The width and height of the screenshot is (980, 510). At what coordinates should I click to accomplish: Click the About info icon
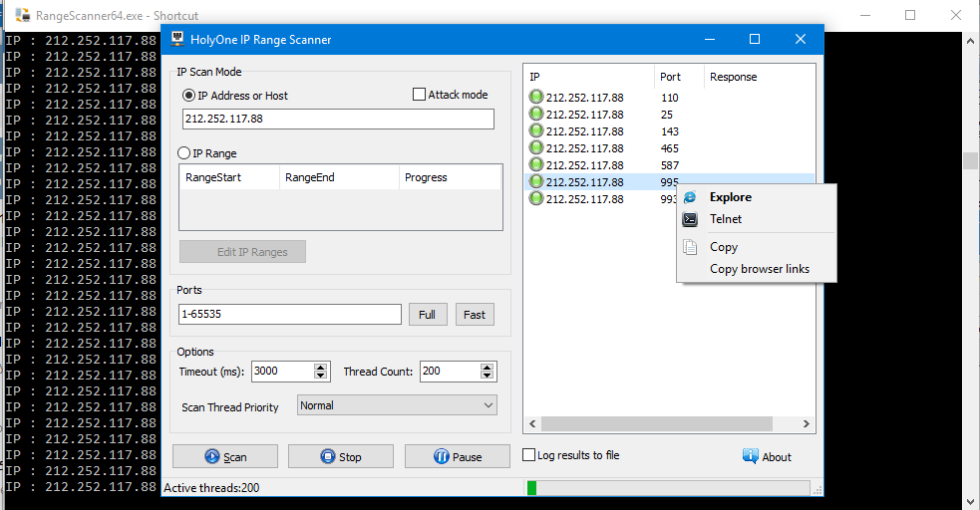pos(751,456)
